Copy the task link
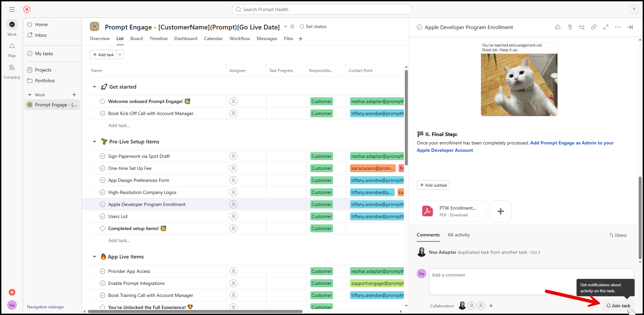This screenshot has height=315, width=644. click(x=594, y=27)
